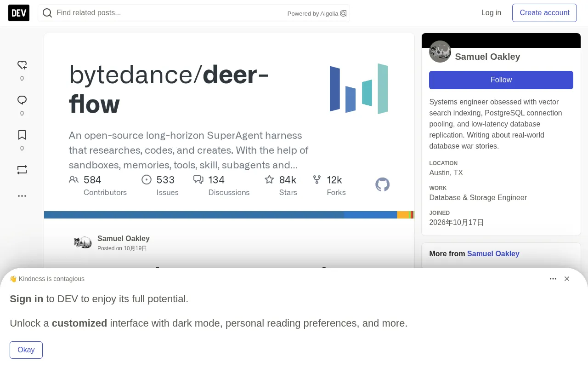Open Samuel Oakley's name in profile card
Image resolution: width=588 pixels, height=368 pixels.
(x=487, y=57)
